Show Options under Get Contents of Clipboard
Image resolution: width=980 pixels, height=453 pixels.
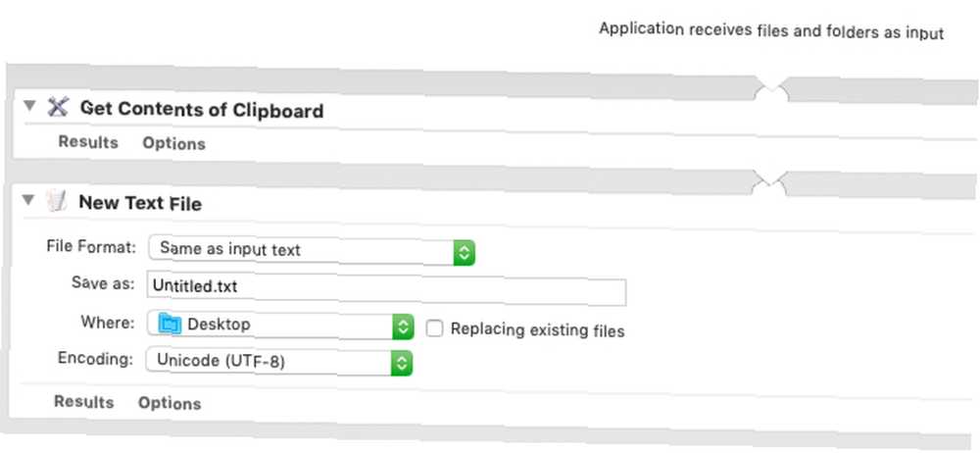point(173,143)
